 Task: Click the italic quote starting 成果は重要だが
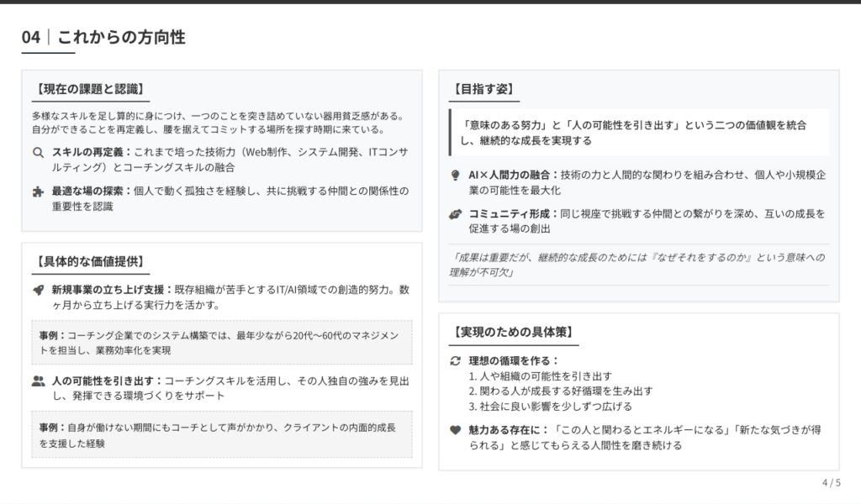(638, 265)
